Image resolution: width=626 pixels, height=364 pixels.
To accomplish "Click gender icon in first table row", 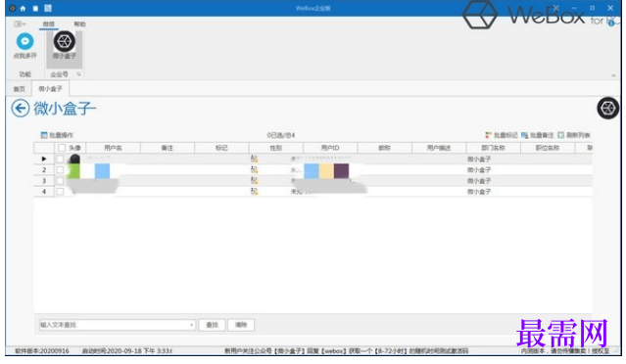I will pos(254,159).
